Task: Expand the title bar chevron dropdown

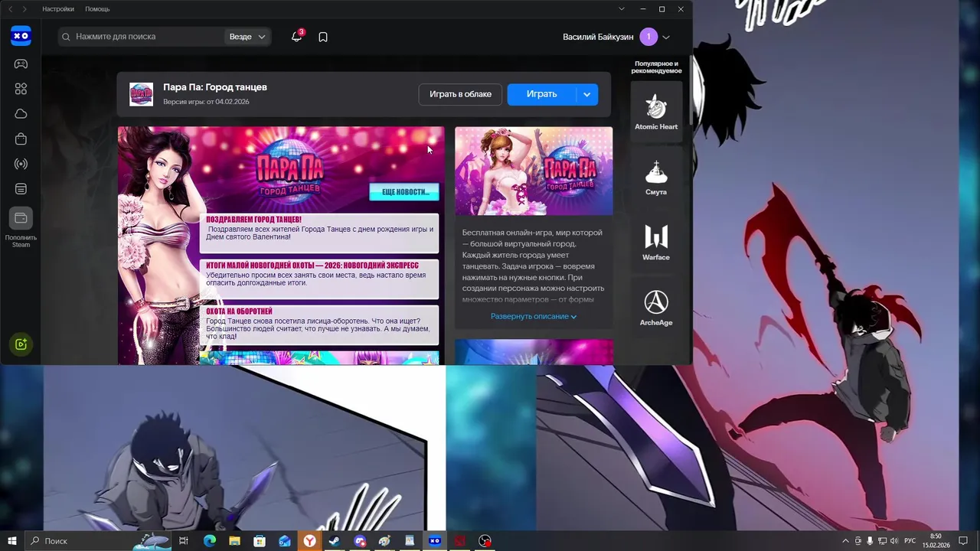Action: tap(622, 9)
